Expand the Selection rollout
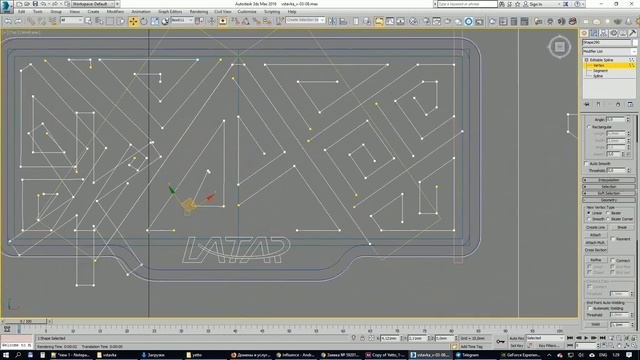 click(609, 187)
